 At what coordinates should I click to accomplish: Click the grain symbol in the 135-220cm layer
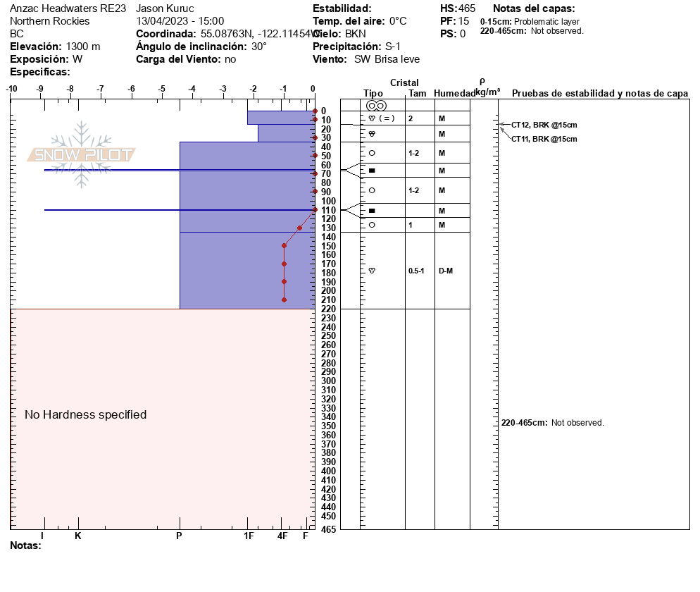point(373,271)
